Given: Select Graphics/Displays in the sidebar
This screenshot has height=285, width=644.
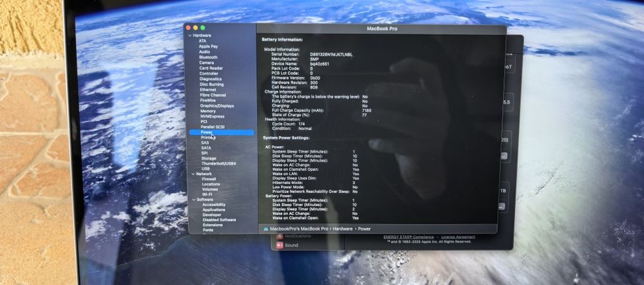Looking at the screenshot, I should pyautogui.click(x=217, y=106).
